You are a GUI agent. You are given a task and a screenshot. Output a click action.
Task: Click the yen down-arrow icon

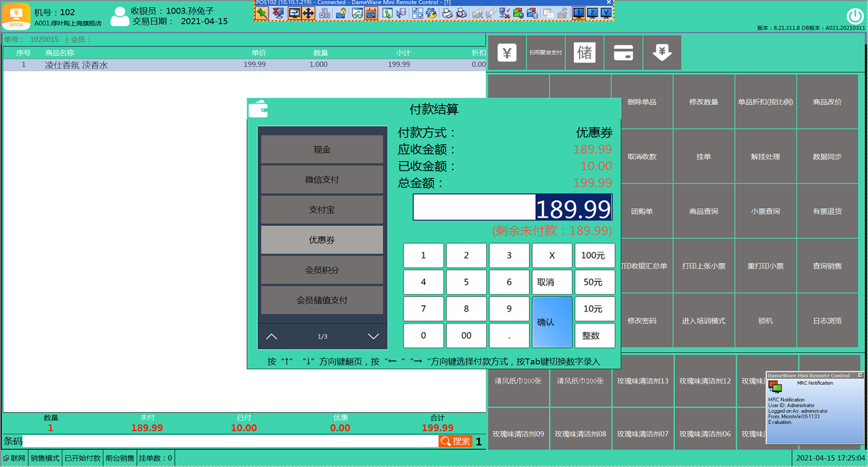662,53
